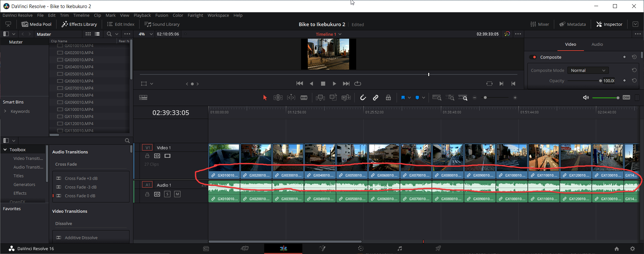Screen dimensions: 644x254
Task: Toggle the Effects Library button
Action: [x=79, y=24]
